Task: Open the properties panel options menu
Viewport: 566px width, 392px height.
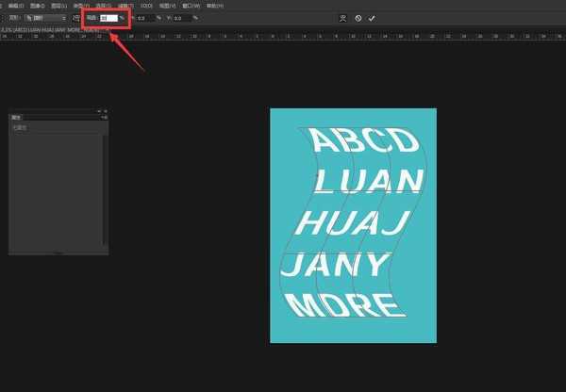Action: tap(105, 118)
